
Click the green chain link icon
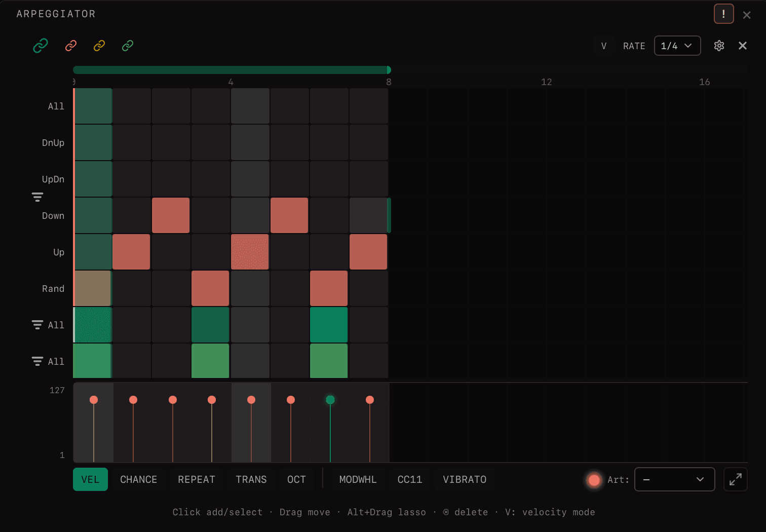pos(41,46)
